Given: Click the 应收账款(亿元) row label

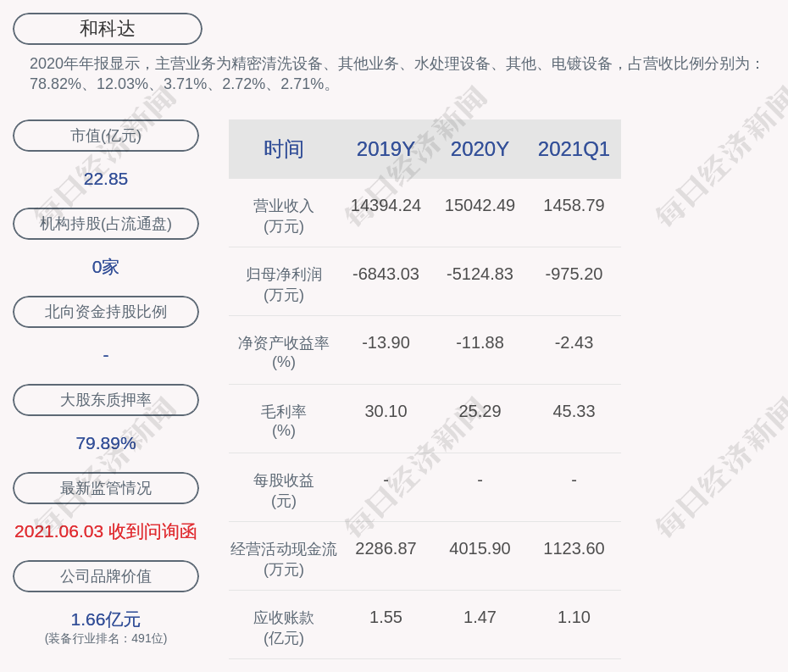Looking at the screenshot, I should point(284,628).
